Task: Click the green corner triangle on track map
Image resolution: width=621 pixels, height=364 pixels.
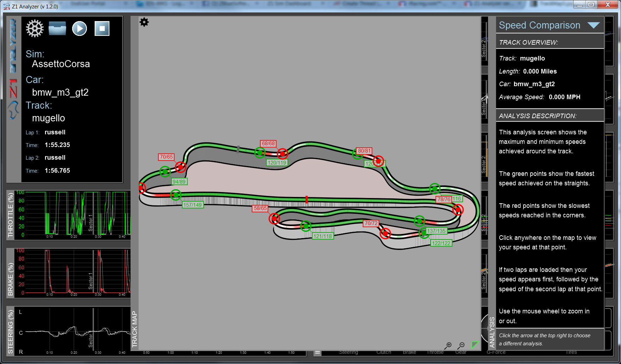Action: (475, 344)
